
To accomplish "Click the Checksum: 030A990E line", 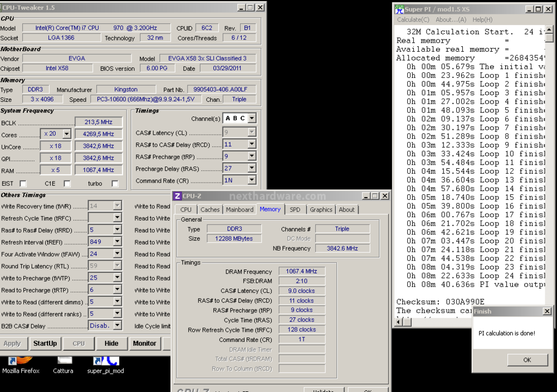I will click(440, 302).
